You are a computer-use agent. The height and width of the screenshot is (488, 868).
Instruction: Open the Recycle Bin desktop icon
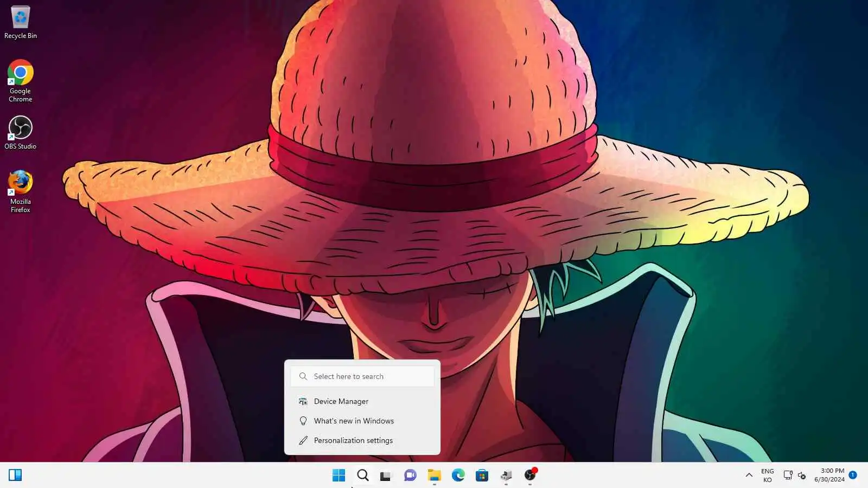[21, 23]
